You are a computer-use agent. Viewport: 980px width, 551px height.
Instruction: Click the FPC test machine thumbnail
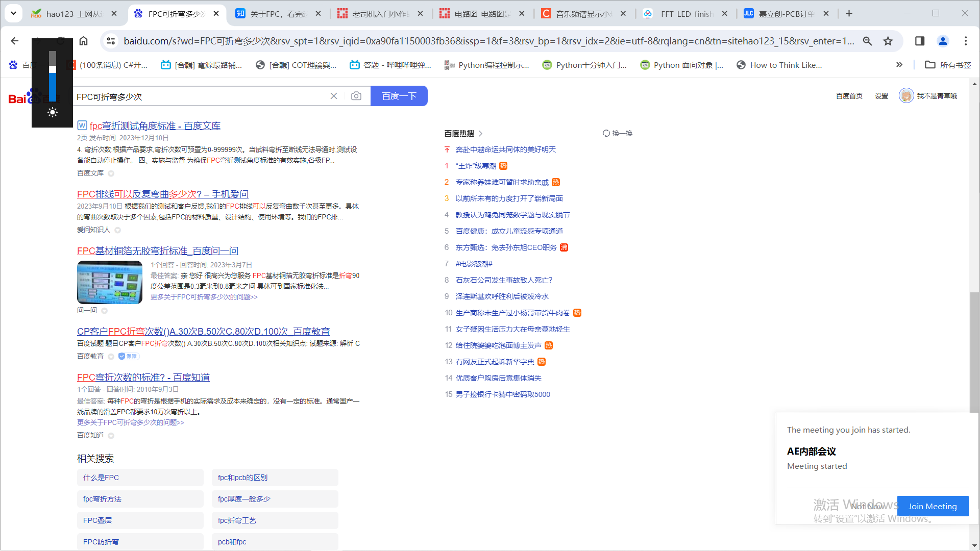pos(110,282)
